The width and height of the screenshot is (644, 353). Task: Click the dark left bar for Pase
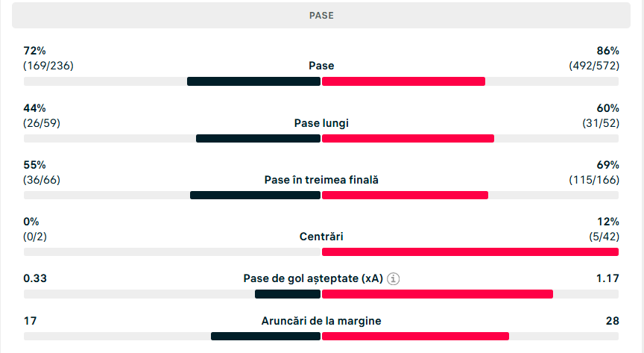pyautogui.click(x=253, y=81)
